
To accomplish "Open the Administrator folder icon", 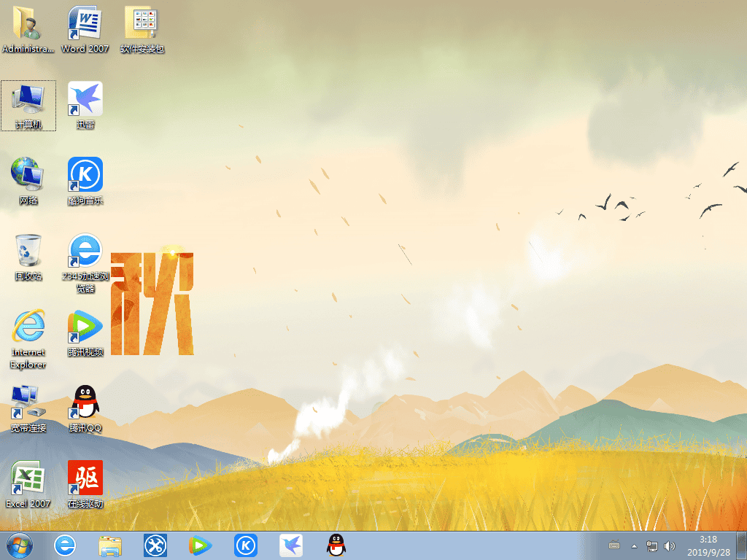I will click(28, 28).
